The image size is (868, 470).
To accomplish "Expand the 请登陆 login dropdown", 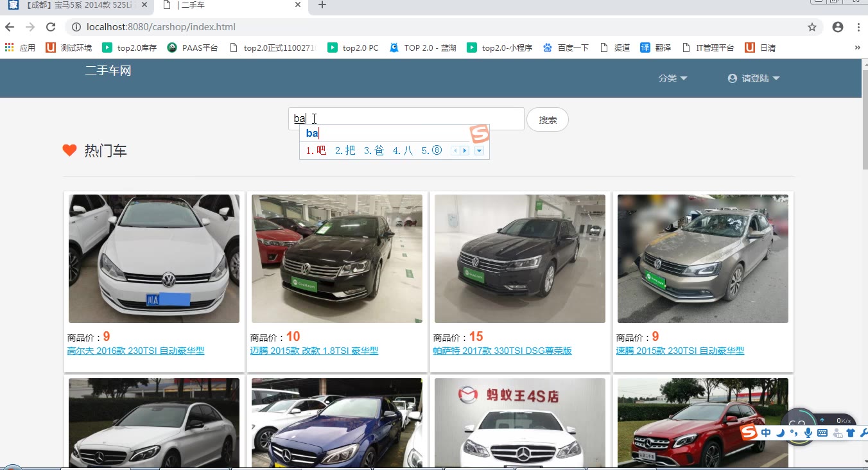I will (x=754, y=78).
